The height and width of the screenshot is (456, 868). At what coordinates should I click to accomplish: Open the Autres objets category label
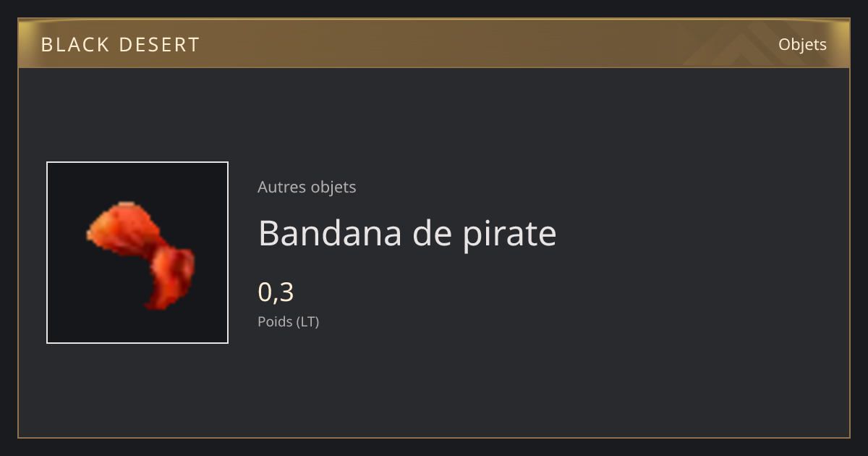(x=307, y=187)
